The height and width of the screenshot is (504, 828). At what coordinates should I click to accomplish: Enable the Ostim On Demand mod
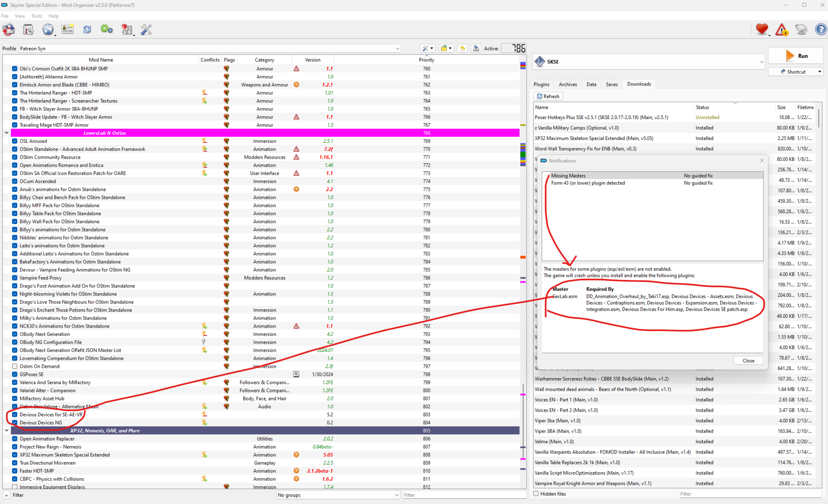(x=14, y=366)
